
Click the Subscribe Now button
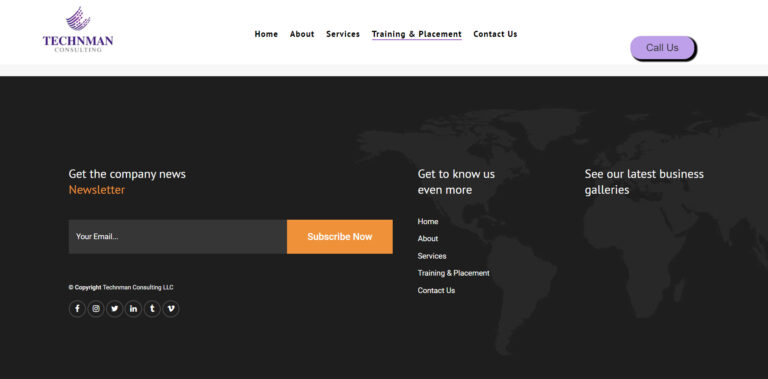pos(339,237)
